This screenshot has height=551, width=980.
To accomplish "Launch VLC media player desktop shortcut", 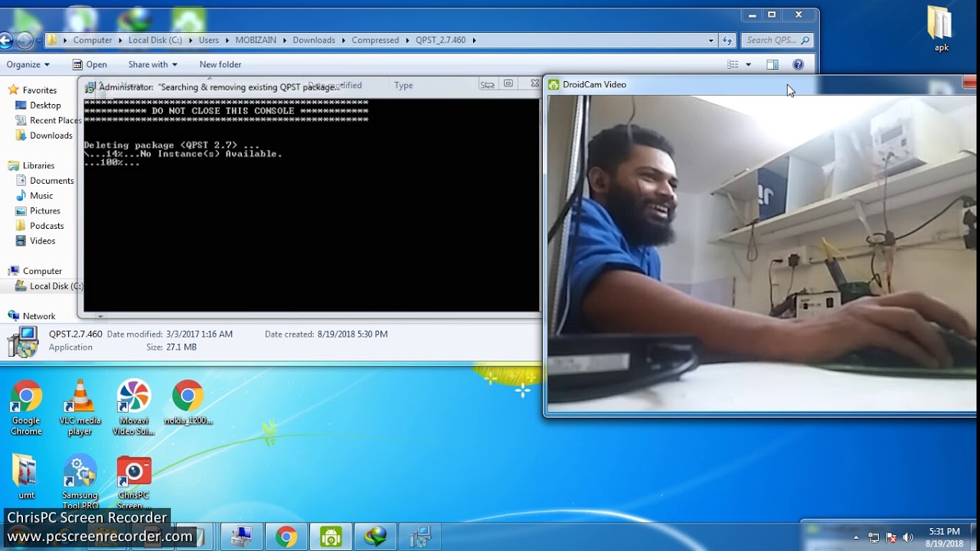I will pos(80,408).
